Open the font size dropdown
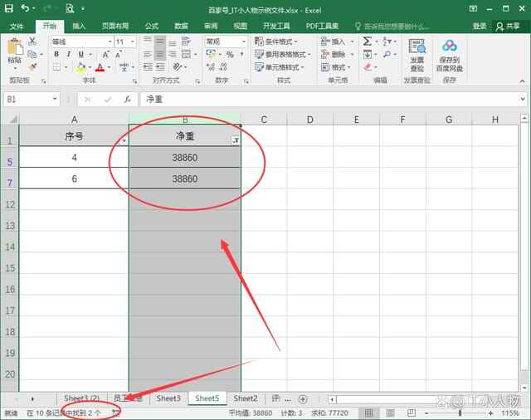 point(133,42)
